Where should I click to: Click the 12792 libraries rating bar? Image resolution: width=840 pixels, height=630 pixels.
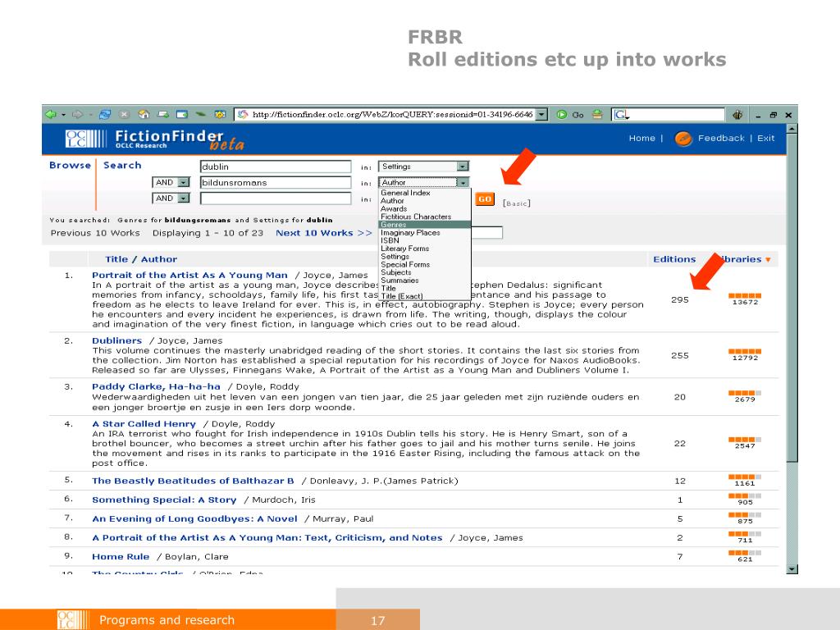[745, 352]
